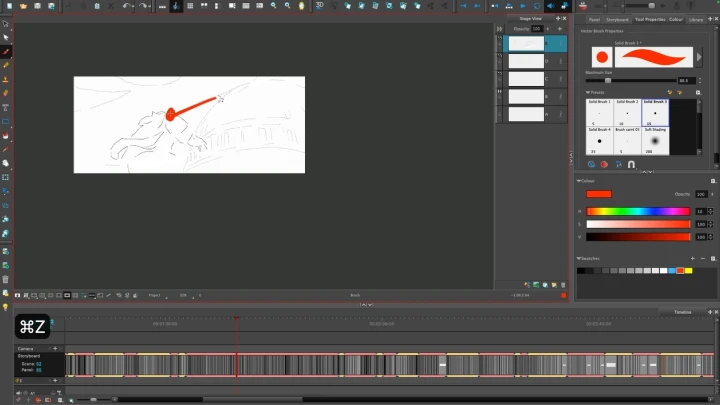The image size is (720, 405).
Task: Choose the Soft Shading brush preset
Action: [x=655, y=140]
